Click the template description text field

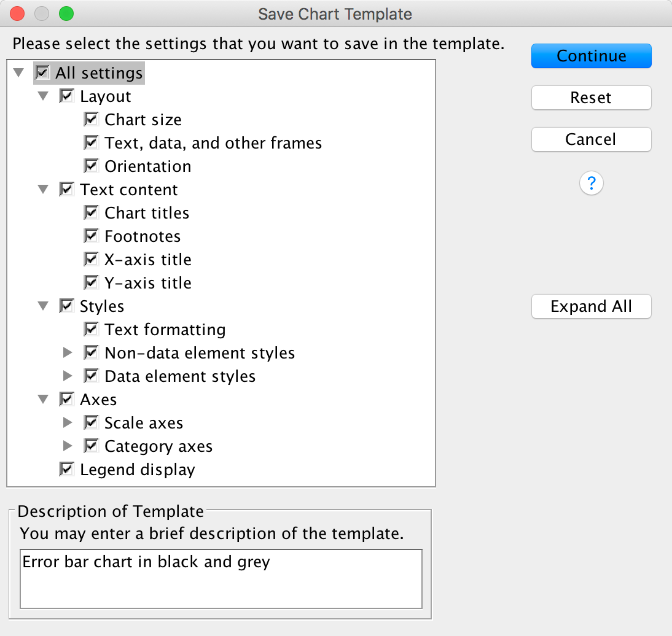point(221,578)
